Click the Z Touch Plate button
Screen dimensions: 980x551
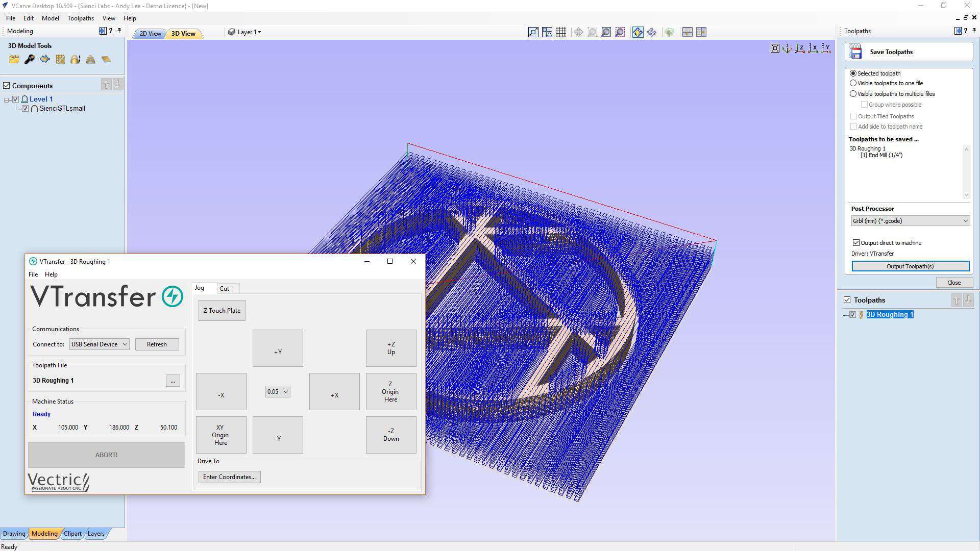(222, 311)
